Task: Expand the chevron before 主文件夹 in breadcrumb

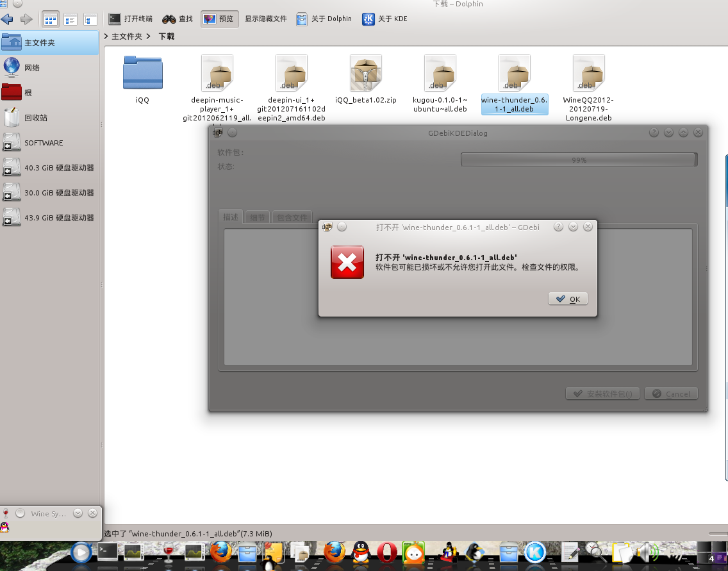Action: tap(106, 37)
